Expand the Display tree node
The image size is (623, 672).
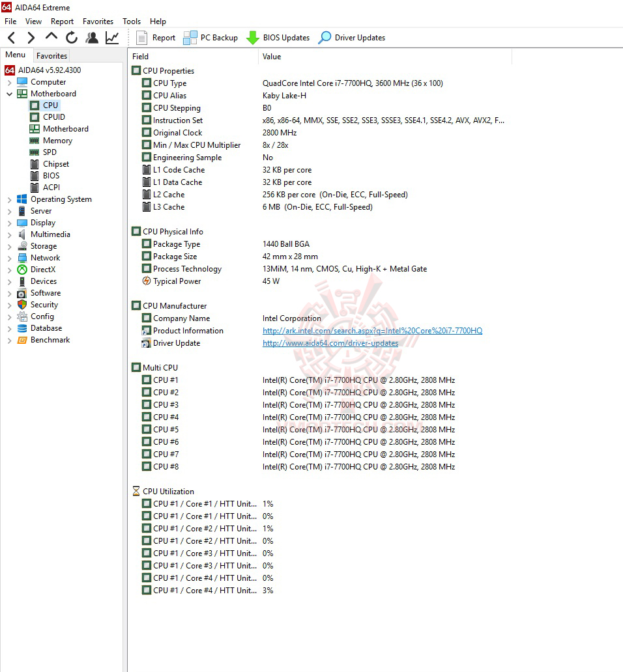9,223
